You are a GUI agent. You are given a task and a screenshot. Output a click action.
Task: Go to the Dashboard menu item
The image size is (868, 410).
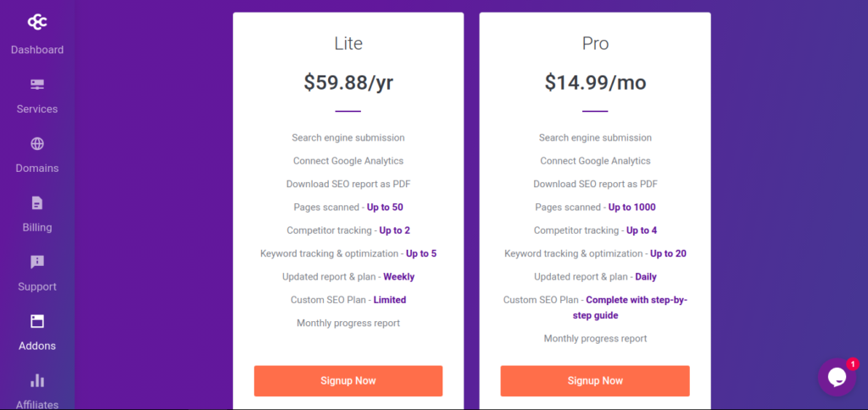coord(37,50)
